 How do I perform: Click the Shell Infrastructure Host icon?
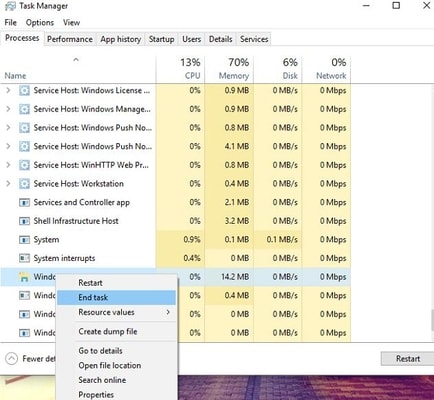pyautogui.click(x=24, y=221)
